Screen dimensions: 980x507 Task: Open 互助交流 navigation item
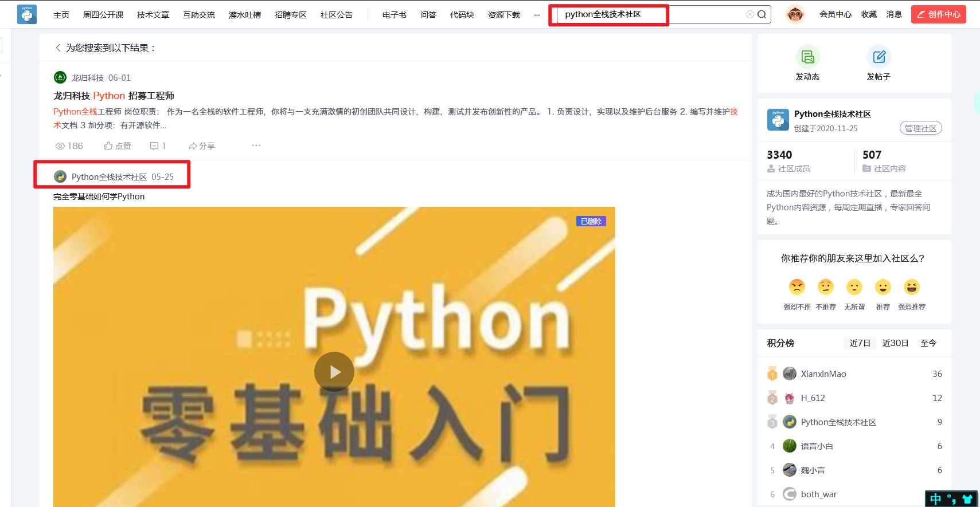(x=199, y=15)
